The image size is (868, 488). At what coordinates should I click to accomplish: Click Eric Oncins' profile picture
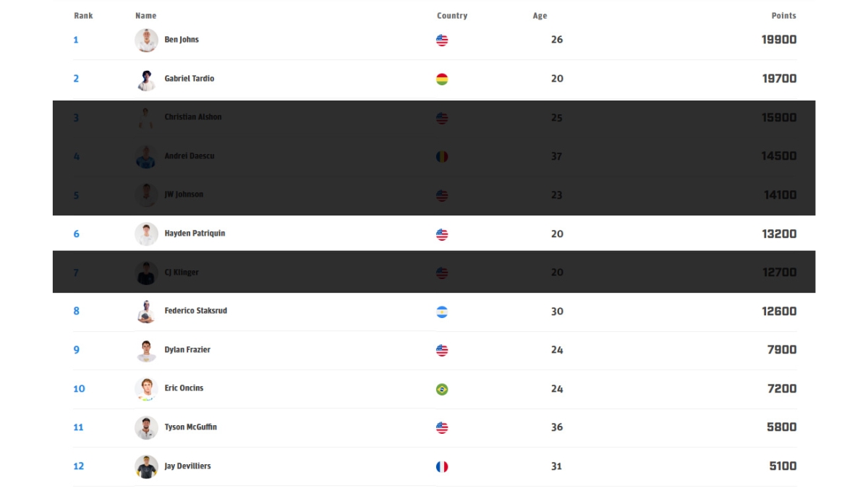tap(146, 389)
